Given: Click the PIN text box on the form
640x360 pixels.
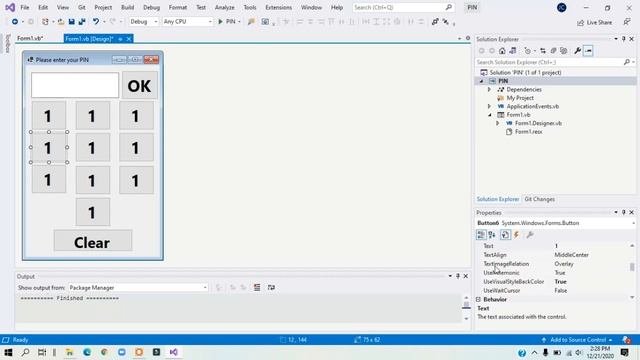Looking at the screenshot, I should tap(75, 85).
